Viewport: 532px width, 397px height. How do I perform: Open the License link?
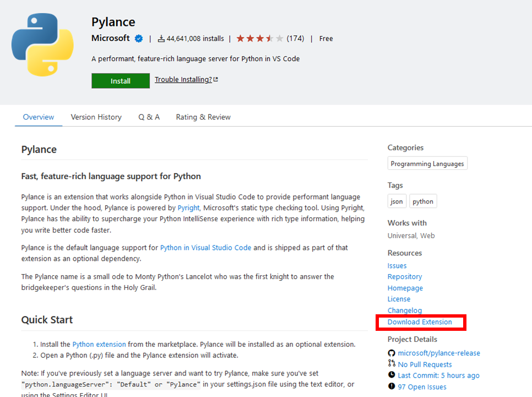399,299
